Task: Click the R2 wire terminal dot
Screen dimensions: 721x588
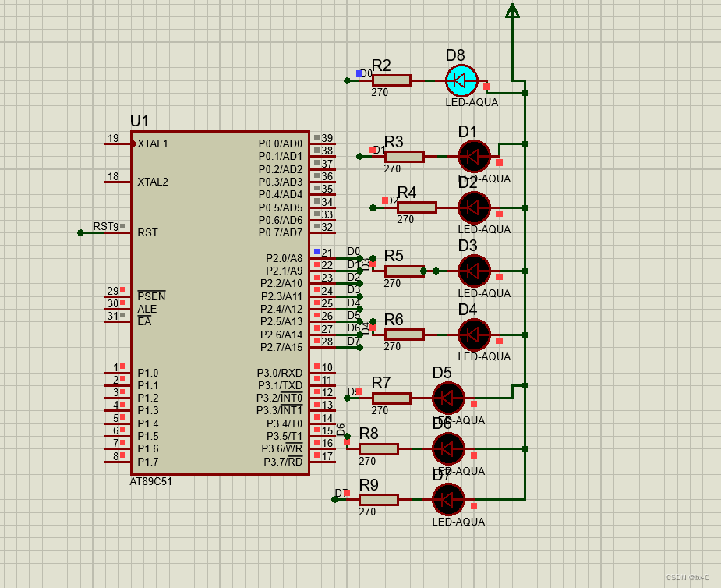Action: (347, 80)
